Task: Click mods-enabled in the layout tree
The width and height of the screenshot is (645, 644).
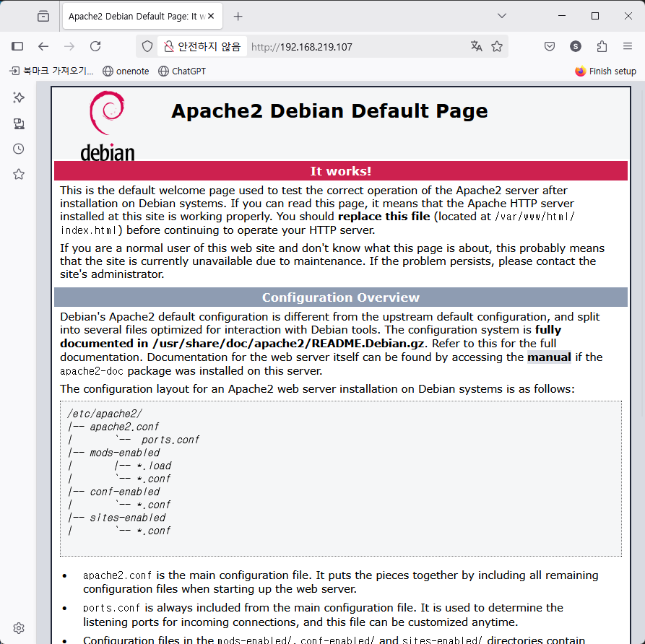Action: click(125, 453)
